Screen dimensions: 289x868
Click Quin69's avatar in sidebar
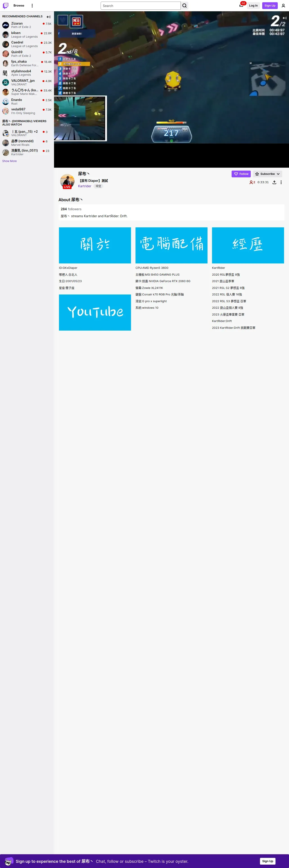[x=6, y=54]
